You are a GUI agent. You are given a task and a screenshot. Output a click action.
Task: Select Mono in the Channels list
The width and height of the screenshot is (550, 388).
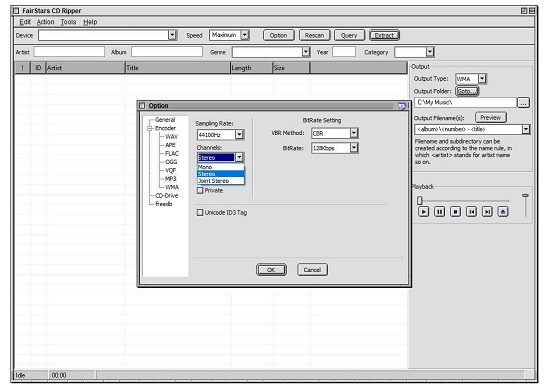tap(221, 167)
